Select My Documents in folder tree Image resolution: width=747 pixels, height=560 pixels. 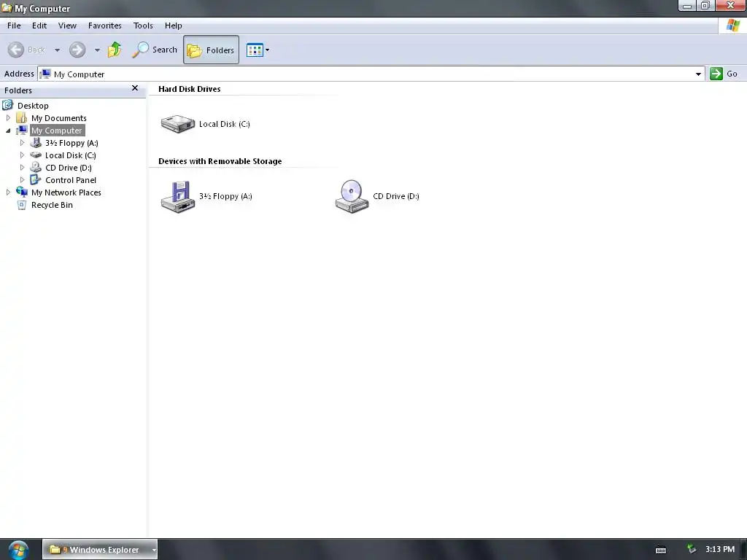[x=59, y=118]
